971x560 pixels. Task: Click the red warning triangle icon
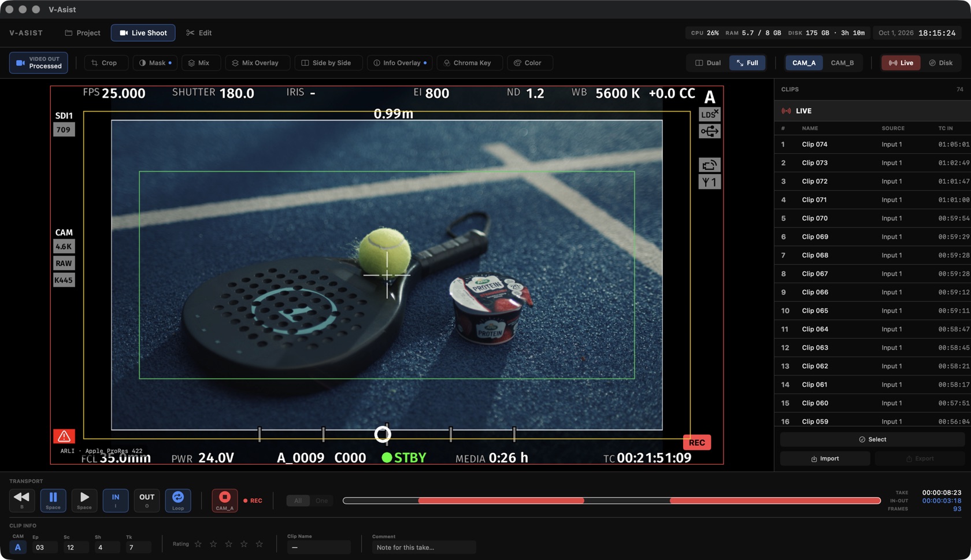coord(64,436)
